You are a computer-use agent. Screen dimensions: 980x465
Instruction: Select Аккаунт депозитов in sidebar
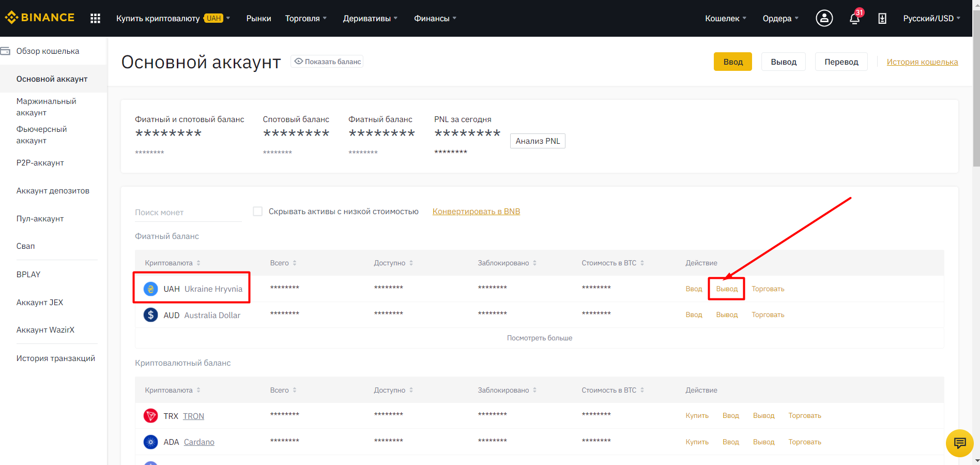pos(53,190)
